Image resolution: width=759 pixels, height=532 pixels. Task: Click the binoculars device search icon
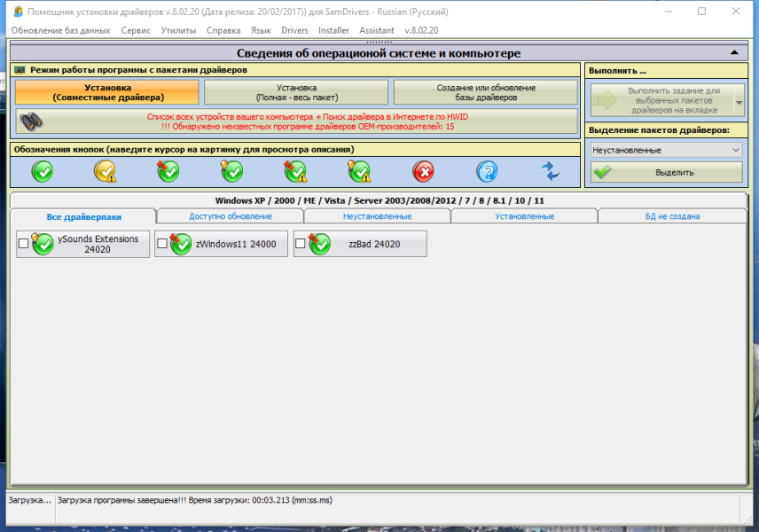click(31, 121)
